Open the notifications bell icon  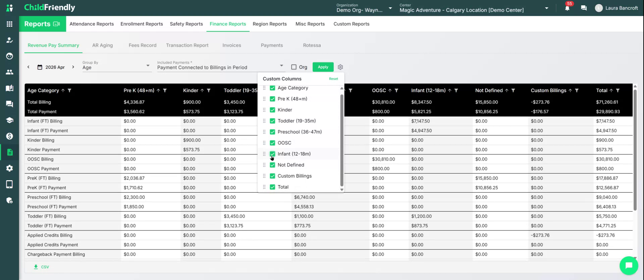[x=567, y=8]
